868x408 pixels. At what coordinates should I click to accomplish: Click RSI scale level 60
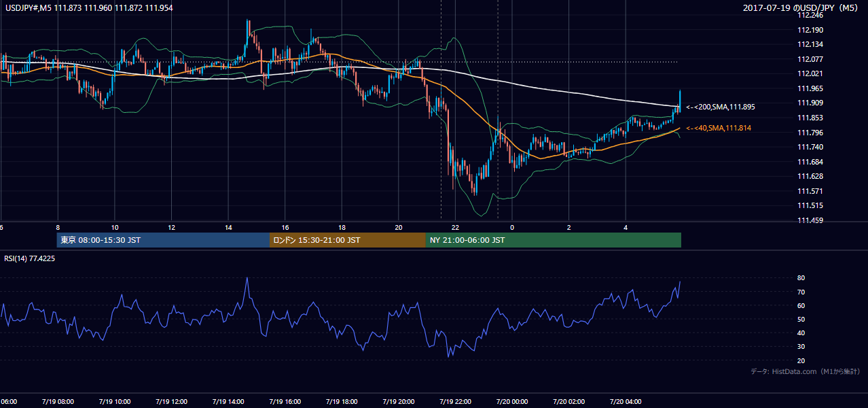801,305
